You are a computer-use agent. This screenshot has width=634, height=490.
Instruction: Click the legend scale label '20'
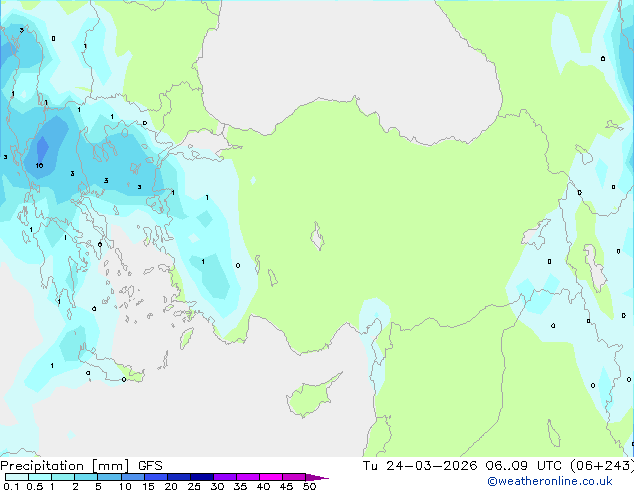tap(171, 486)
